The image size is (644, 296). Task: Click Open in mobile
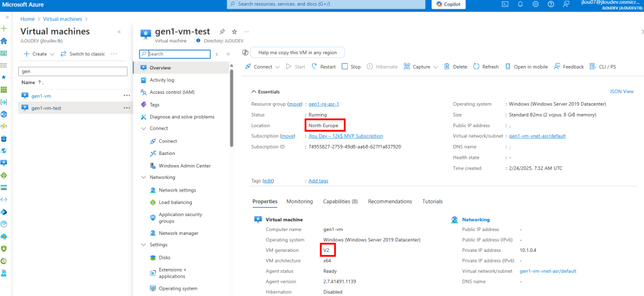[526, 67]
